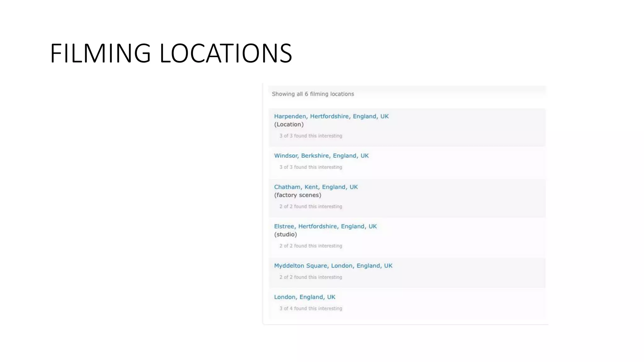Click the Chatham, Kent location link

click(316, 187)
